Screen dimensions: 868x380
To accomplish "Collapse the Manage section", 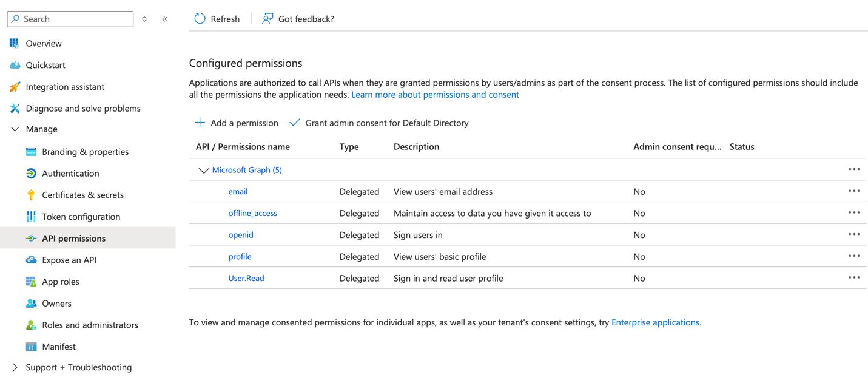I will coord(15,129).
